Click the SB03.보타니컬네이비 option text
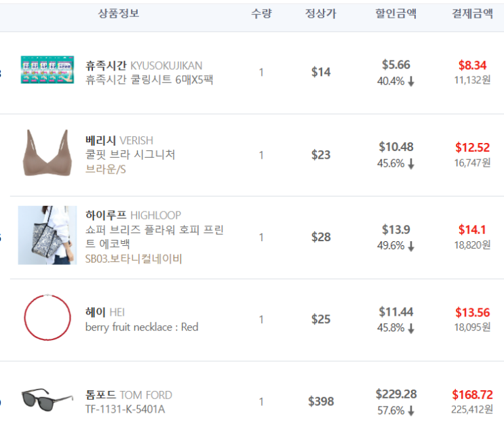504x435 pixels. 134,258
